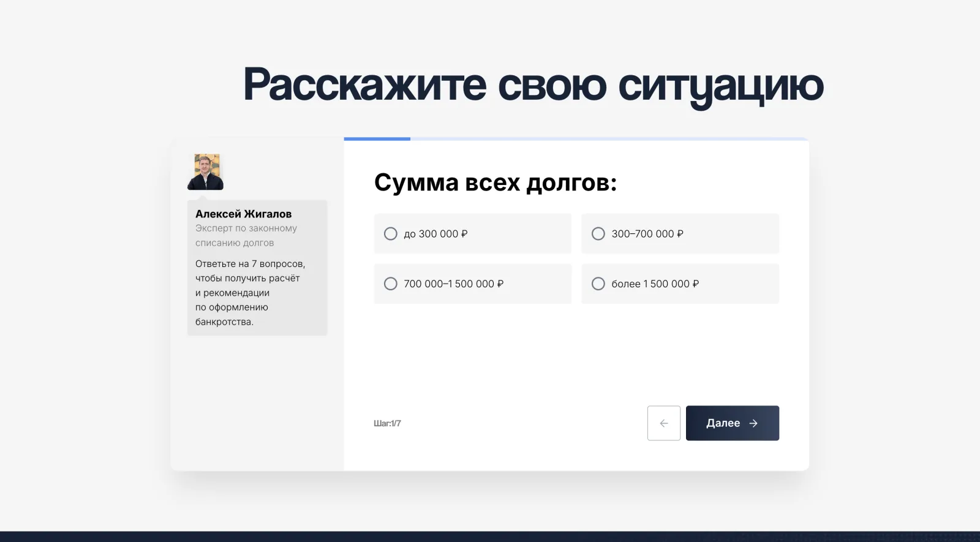
Task: Click "Эксперт по законному списанию долгов" subtitle
Action: pyautogui.click(x=246, y=235)
